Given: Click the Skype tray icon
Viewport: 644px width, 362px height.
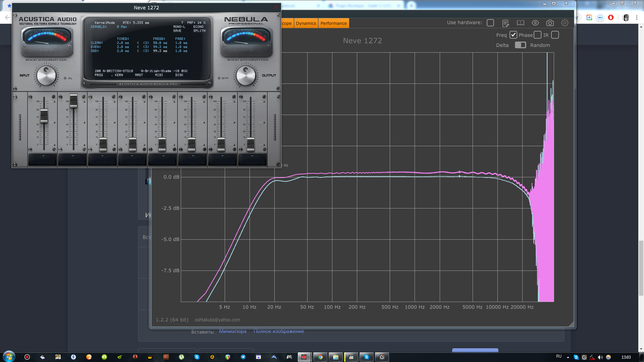Looking at the screenshot, I should click(576, 357).
